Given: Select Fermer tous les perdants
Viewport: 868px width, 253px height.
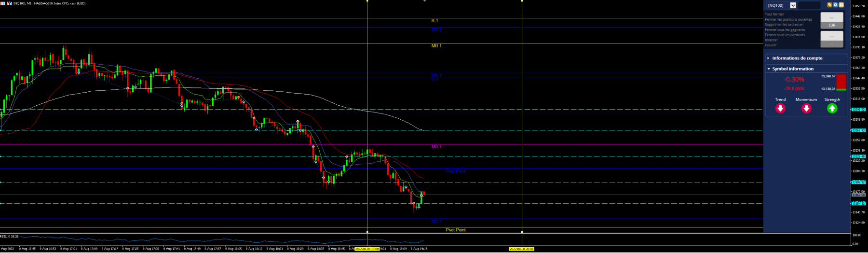Looking at the screenshot, I should click(785, 35).
